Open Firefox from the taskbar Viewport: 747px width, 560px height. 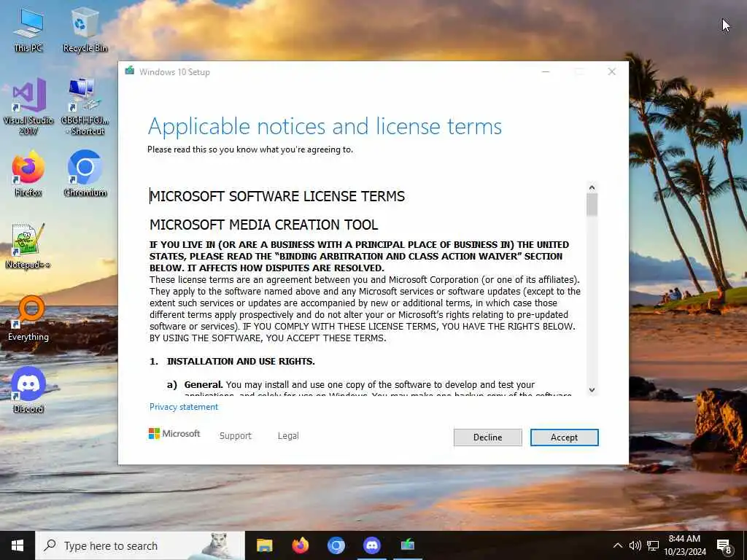(x=300, y=545)
